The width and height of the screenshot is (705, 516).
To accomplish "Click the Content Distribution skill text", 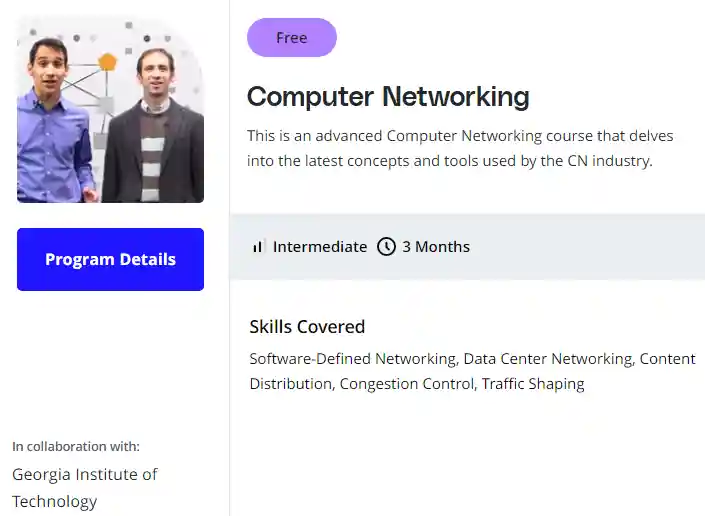I will tap(668, 359).
